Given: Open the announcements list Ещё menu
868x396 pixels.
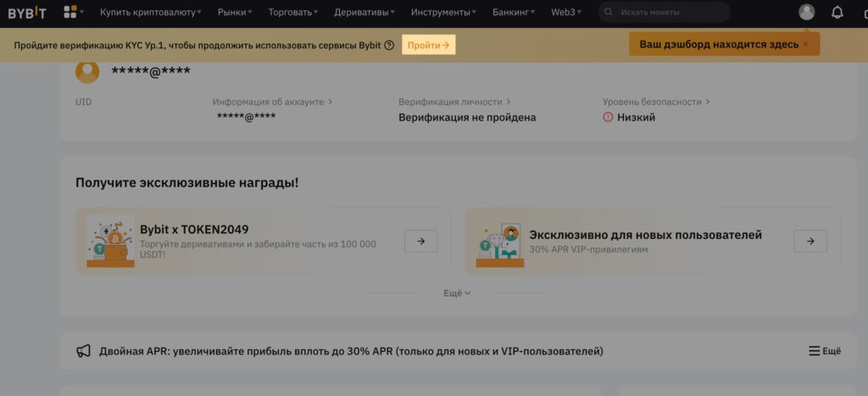Looking at the screenshot, I should click(825, 350).
